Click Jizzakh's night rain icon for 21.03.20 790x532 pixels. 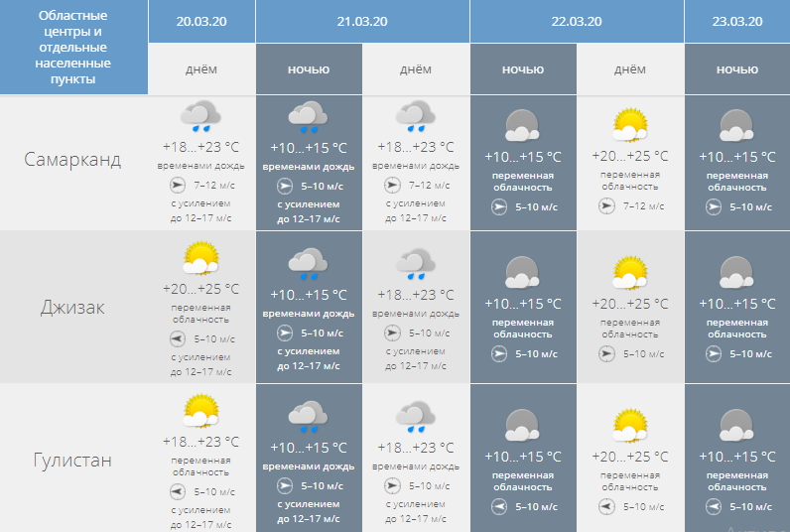tap(308, 263)
